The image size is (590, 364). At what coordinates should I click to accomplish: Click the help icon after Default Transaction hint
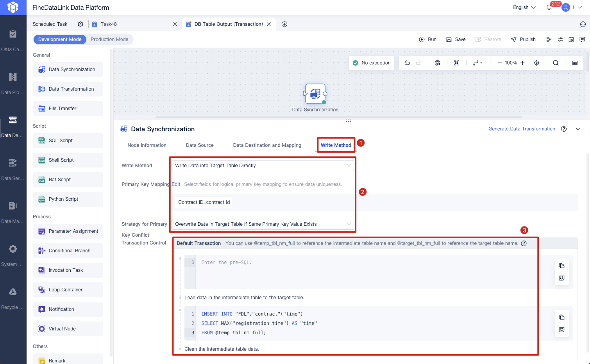pyautogui.click(x=524, y=243)
